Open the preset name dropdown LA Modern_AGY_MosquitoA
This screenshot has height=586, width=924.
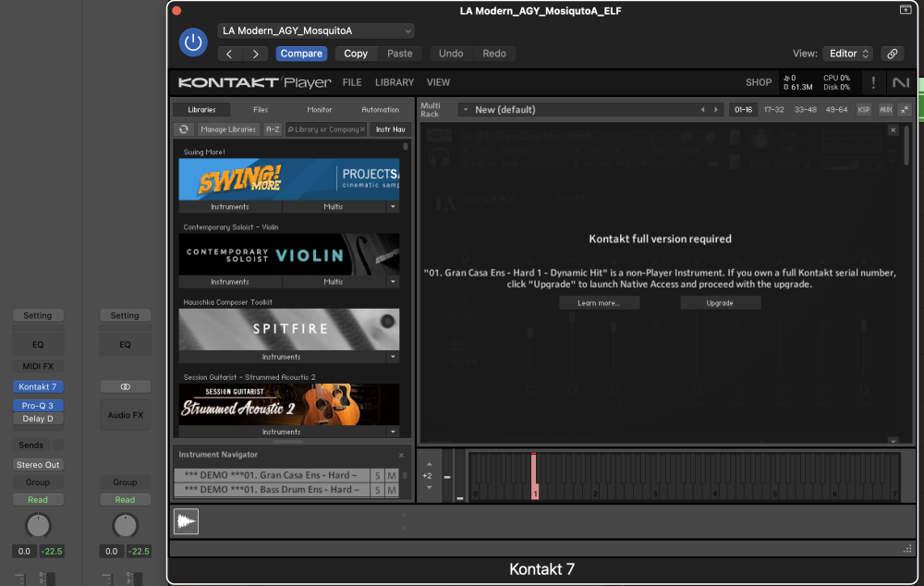point(316,31)
